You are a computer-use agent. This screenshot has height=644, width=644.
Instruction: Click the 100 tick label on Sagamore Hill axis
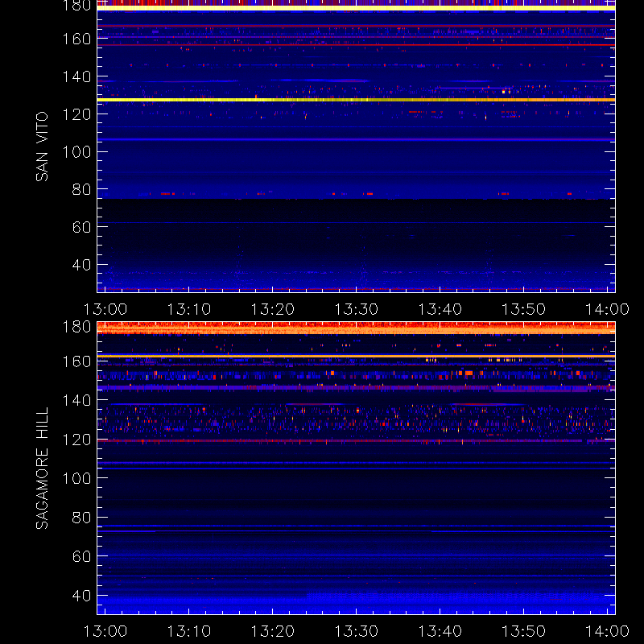76,478
